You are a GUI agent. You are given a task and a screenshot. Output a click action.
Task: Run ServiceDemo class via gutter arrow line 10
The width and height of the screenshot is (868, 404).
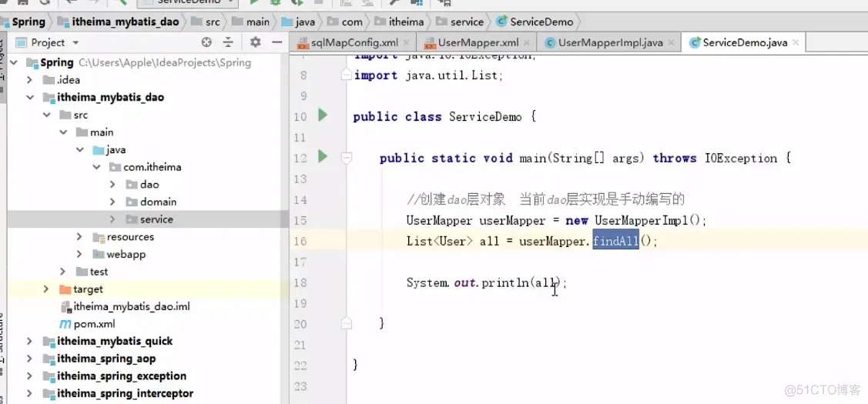coord(323,115)
